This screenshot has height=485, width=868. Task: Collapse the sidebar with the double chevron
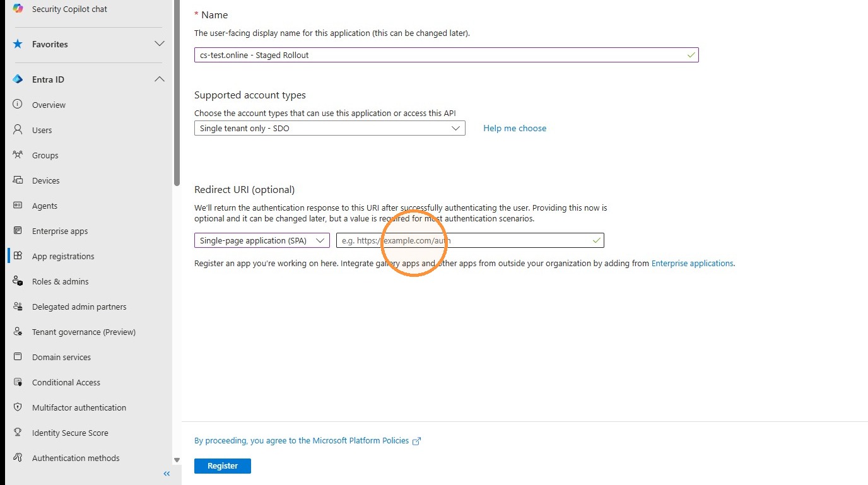click(x=167, y=474)
